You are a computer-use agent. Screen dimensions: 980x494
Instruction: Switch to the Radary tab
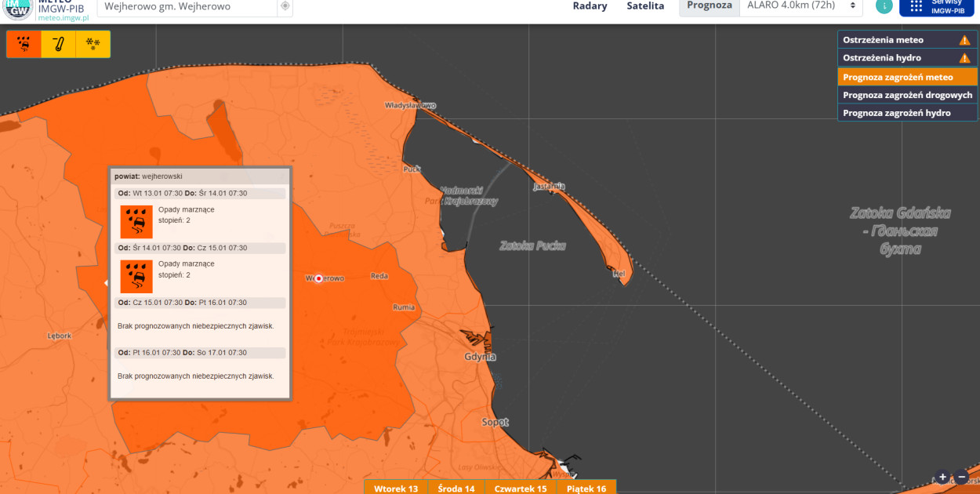(x=590, y=6)
